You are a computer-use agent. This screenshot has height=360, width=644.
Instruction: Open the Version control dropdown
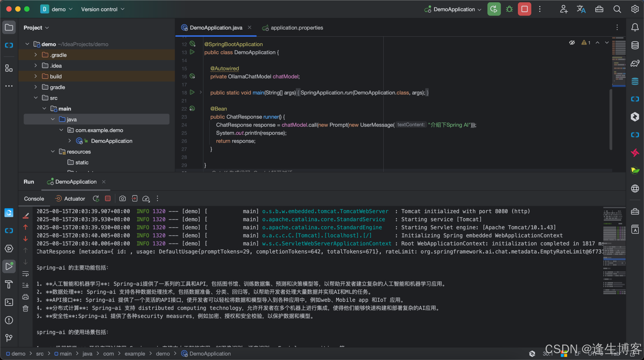point(103,9)
